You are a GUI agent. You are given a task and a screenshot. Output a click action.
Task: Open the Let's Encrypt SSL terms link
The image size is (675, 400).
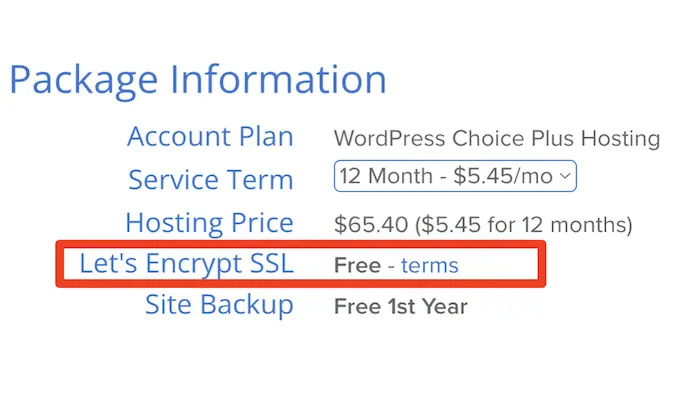429,265
